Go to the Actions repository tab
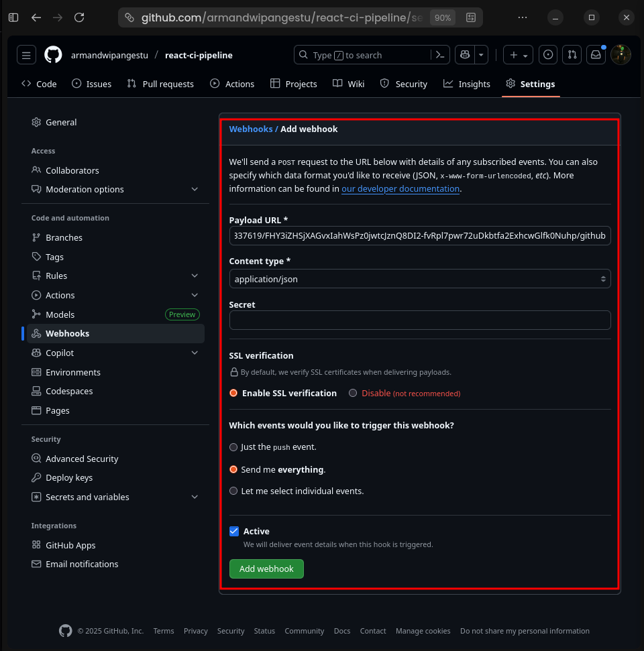 [x=232, y=84]
